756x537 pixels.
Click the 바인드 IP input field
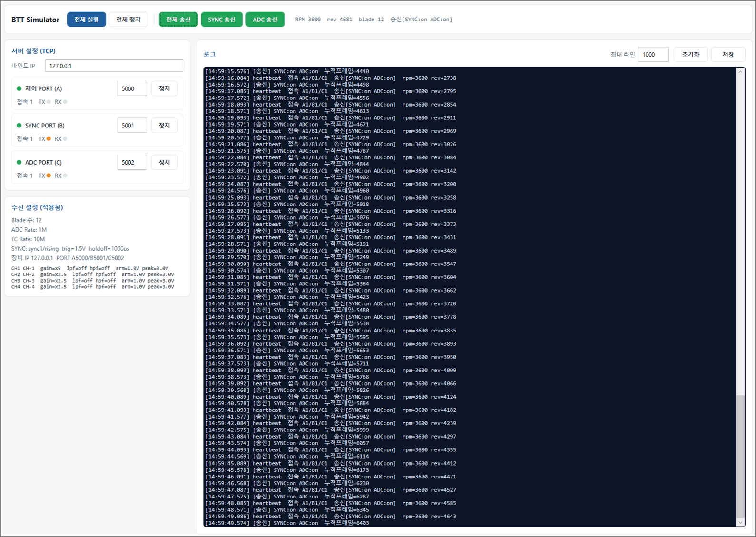click(x=114, y=66)
